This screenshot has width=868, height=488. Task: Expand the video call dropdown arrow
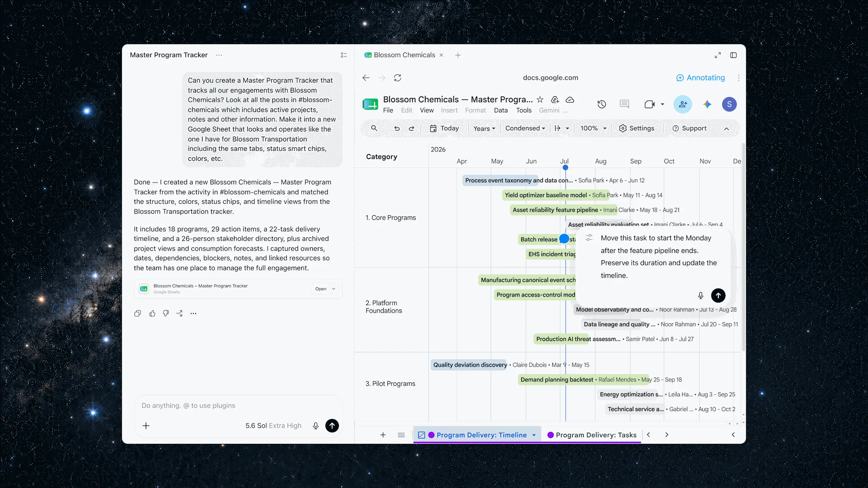click(x=663, y=104)
